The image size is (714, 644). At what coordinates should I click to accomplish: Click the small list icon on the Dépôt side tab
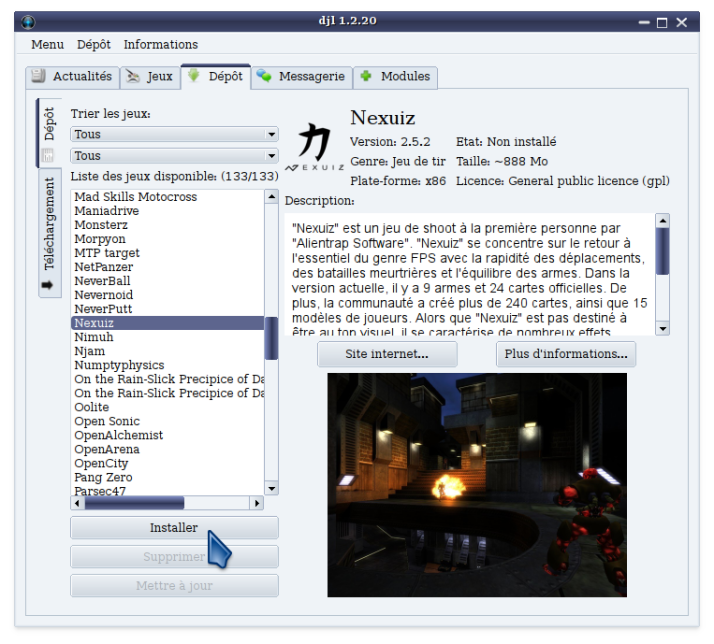47,155
